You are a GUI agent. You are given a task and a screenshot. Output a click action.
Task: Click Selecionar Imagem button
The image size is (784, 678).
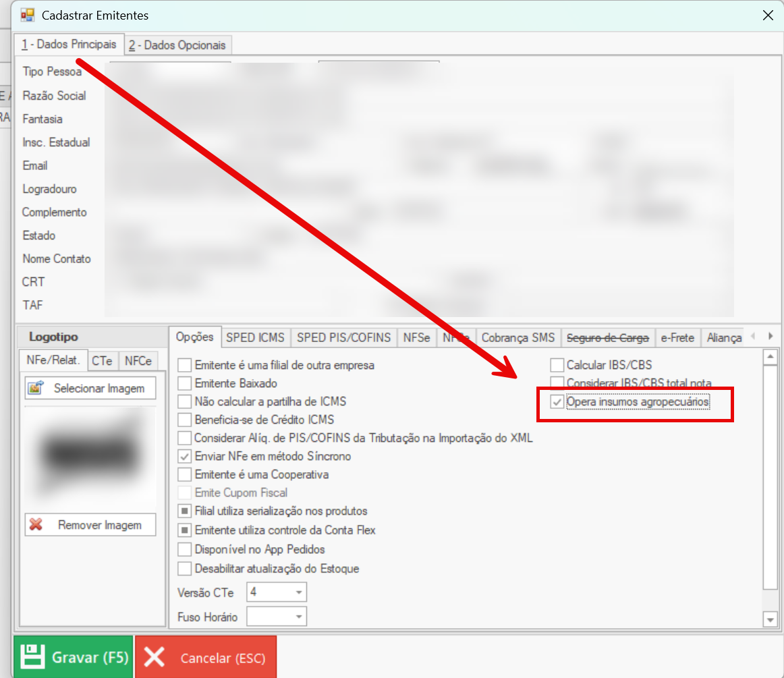90,388
